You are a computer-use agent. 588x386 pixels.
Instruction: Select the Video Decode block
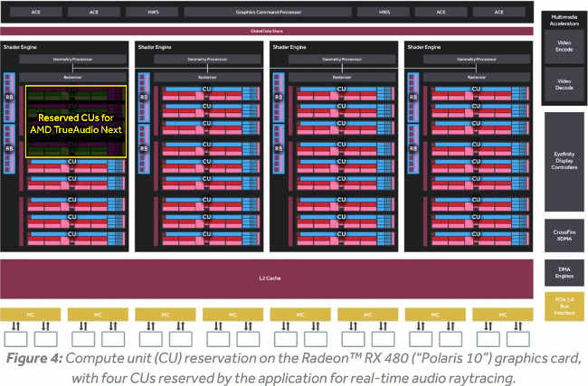tap(564, 84)
